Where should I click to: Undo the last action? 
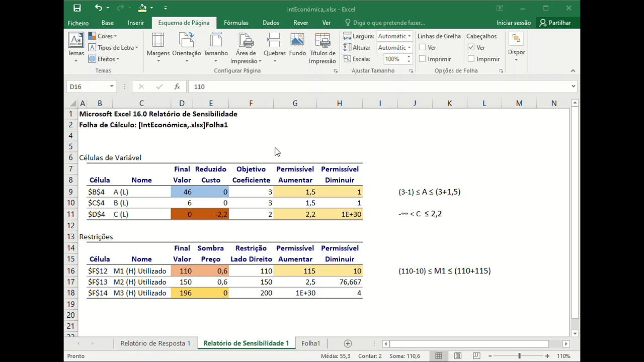point(99,8)
